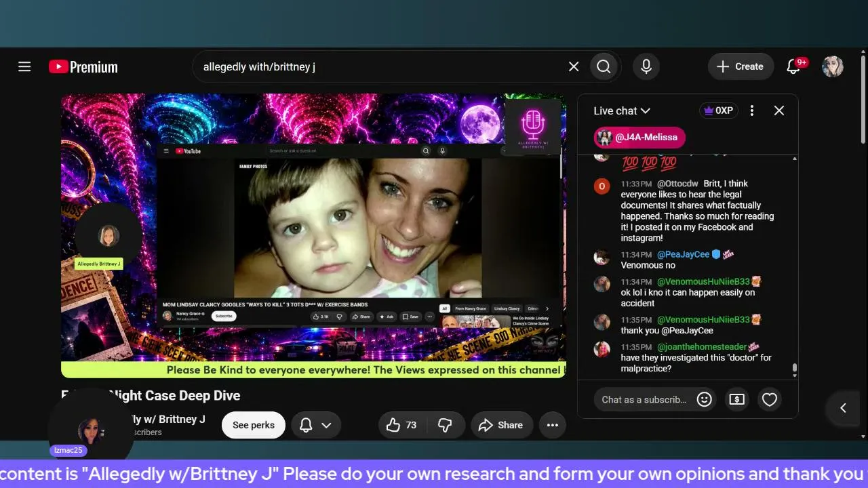The width and height of the screenshot is (868, 488).
Task: Click 'ok lol i kno it can happen' message
Action: pos(688,298)
